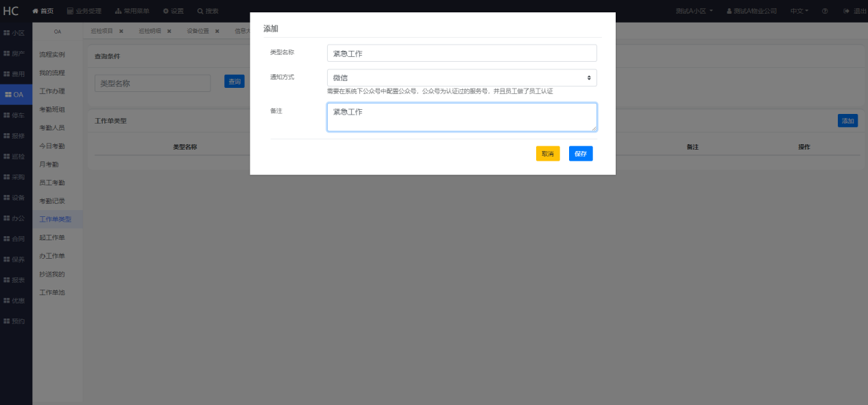
Task: Select 预约 in the left sidebar
Action: 16,321
